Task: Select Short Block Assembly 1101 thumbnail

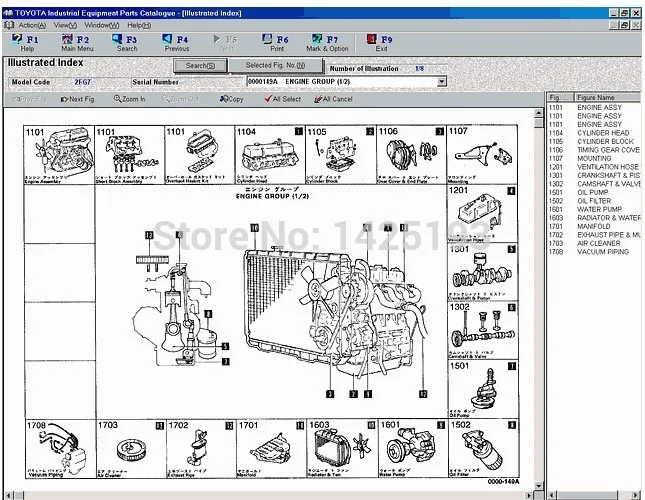Action: [129, 155]
